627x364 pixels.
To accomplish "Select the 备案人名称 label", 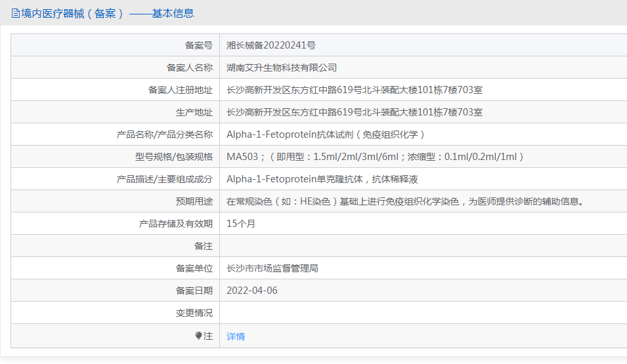I will click(190, 68).
